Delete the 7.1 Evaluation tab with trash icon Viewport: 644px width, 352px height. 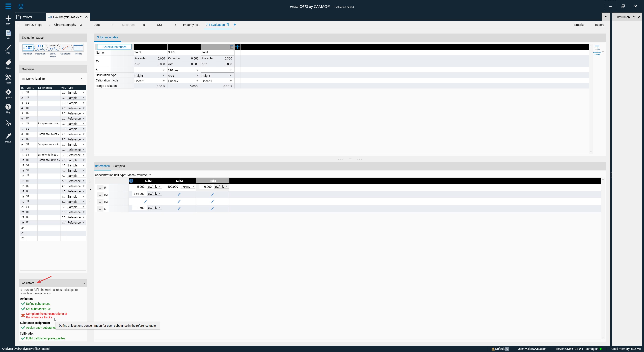228,24
